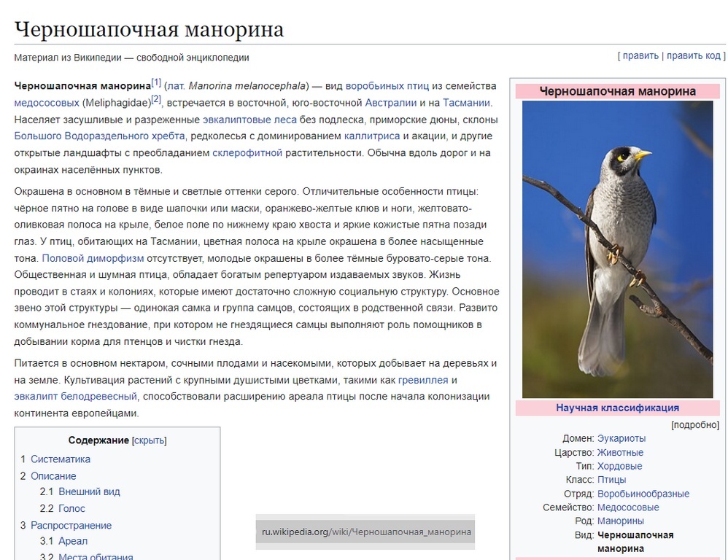Jump to the "Голос" subsection
The height and width of the screenshot is (560, 728).
[71, 508]
